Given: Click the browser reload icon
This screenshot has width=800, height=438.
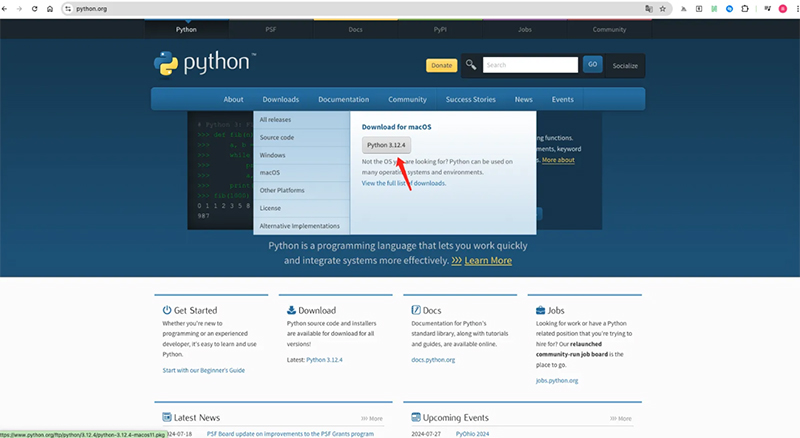Looking at the screenshot, I should tap(35, 8).
